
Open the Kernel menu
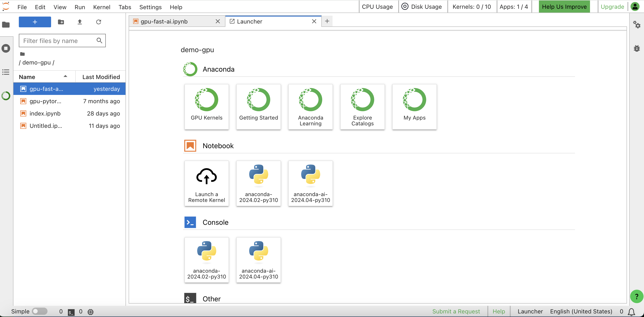point(102,7)
